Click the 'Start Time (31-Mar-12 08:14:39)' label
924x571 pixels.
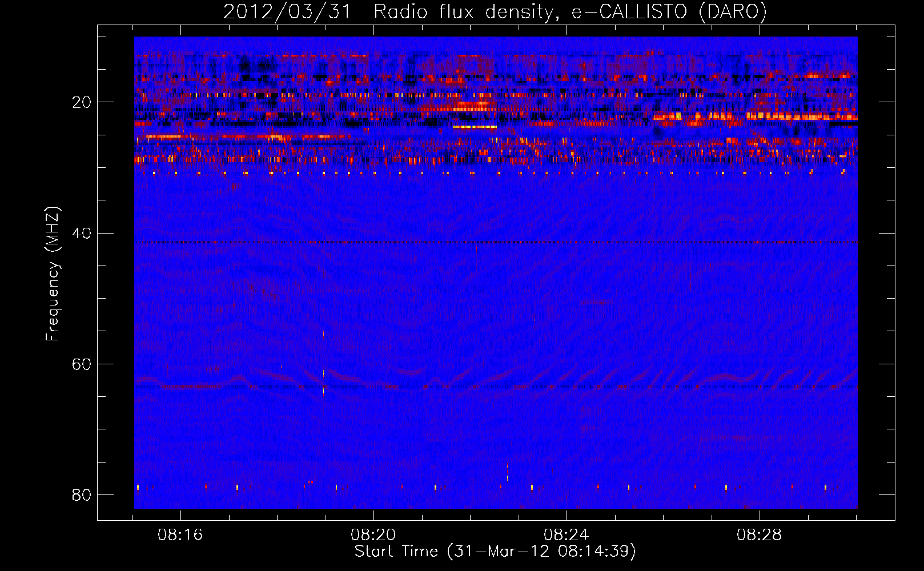(495, 551)
